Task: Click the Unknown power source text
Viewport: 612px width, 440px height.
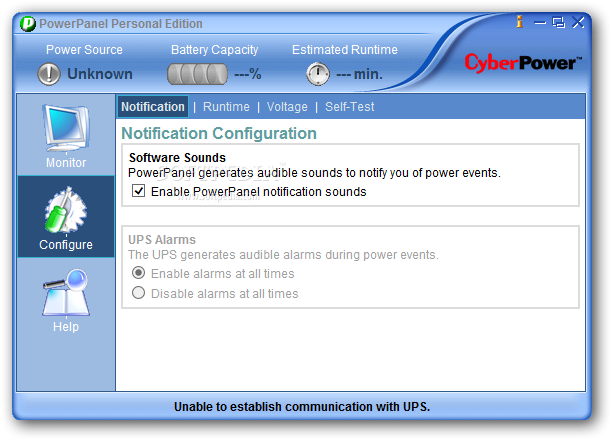Action: [x=100, y=74]
